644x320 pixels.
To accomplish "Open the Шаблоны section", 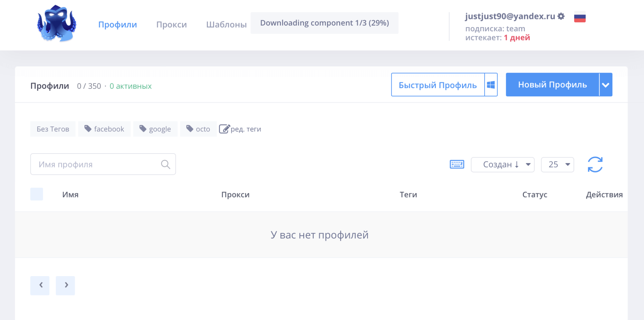I will (226, 24).
